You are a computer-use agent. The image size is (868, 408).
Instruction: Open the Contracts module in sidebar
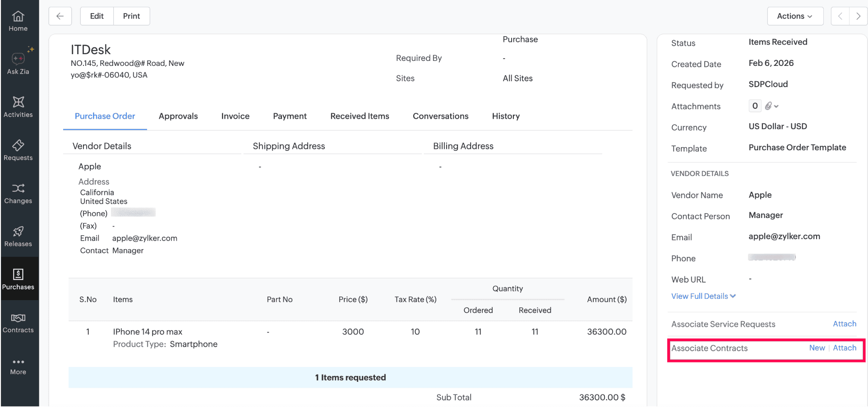click(x=18, y=323)
